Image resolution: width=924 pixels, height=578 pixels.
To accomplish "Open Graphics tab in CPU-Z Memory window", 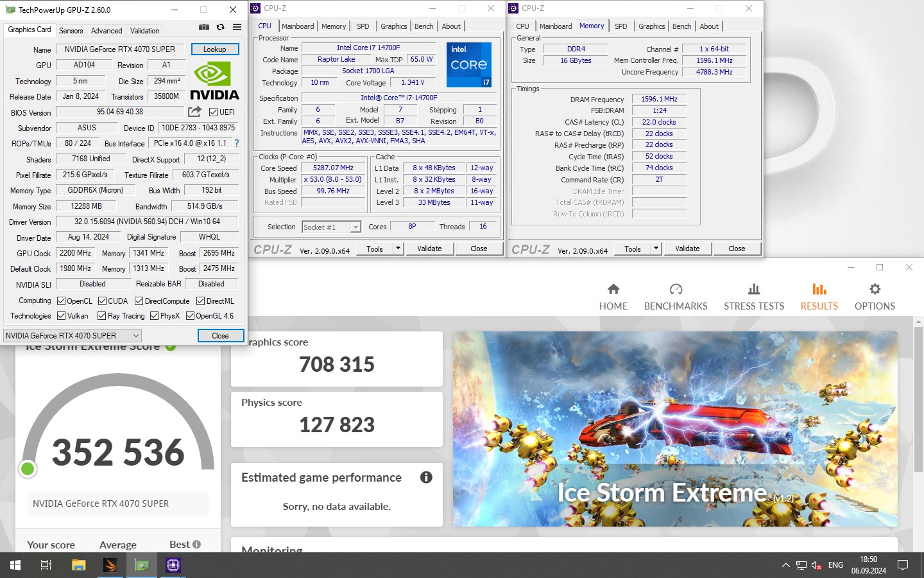I will click(x=651, y=26).
